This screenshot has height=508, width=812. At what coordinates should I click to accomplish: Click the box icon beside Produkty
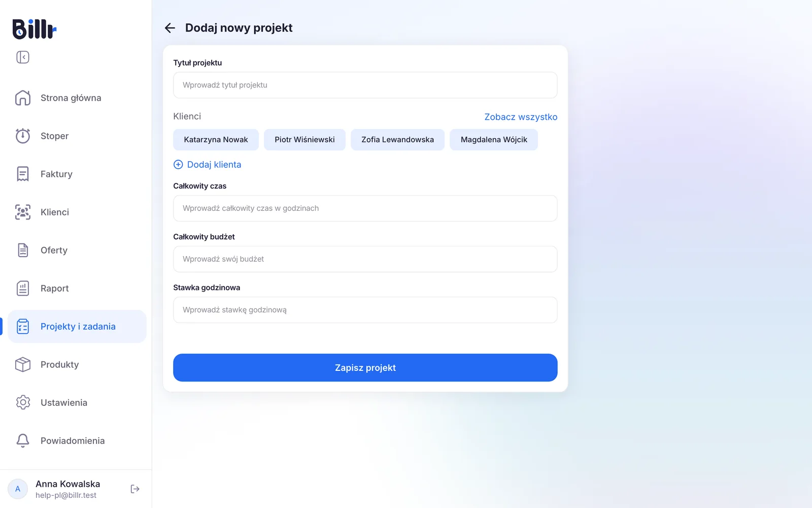click(23, 364)
